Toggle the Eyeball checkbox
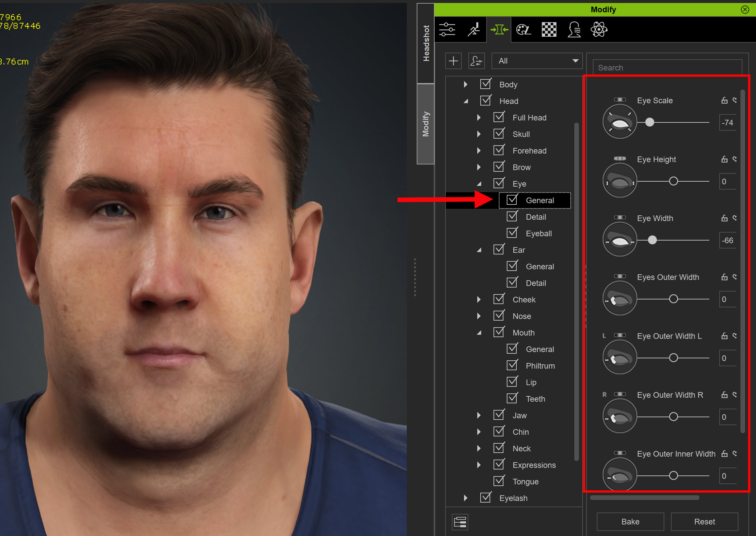The height and width of the screenshot is (536, 756). 512,233
